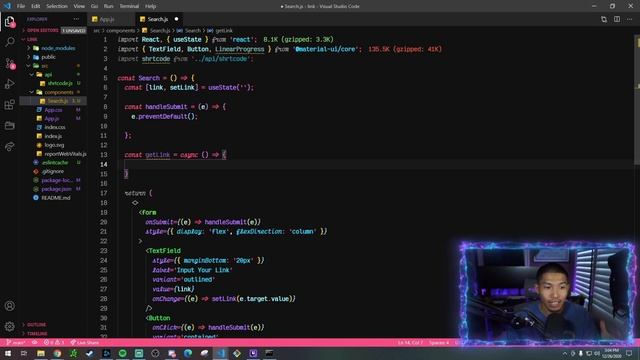Viewport: 640px width, 360px height.
Task: Expand the public folder
Action: 48,57
